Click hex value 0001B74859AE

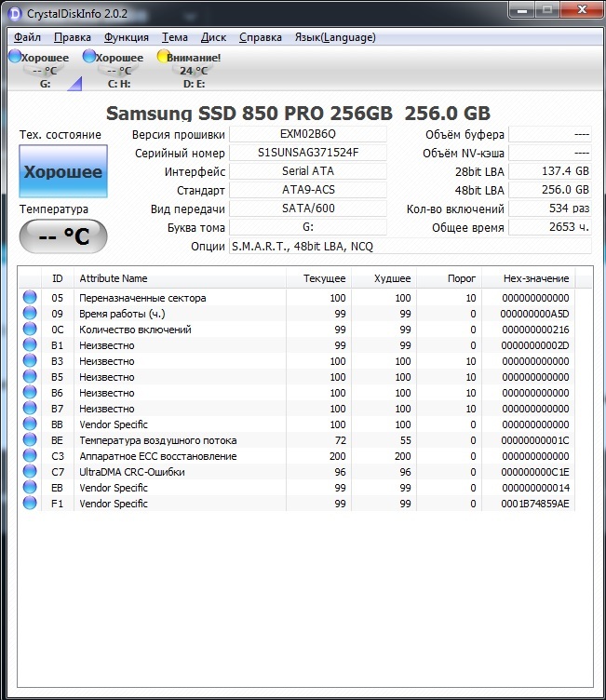535,504
